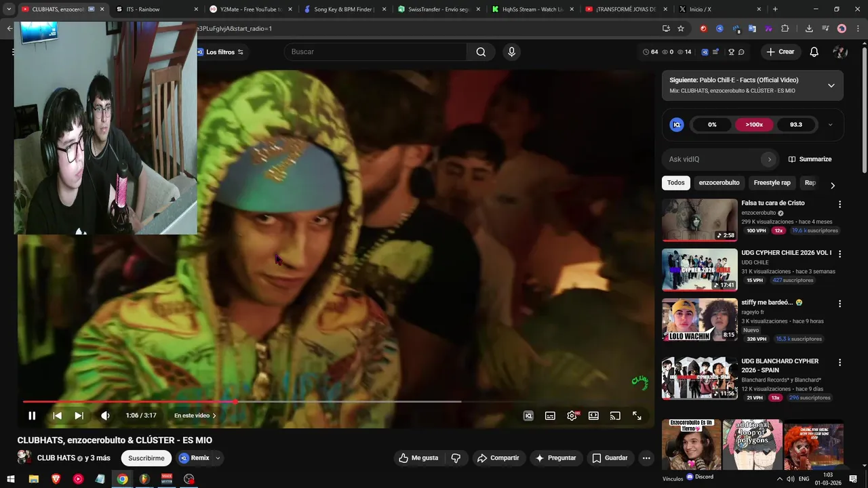Screen dimensions: 868x488
Task: Click the vidIQ chat bubble icon in header
Action: [741, 52]
